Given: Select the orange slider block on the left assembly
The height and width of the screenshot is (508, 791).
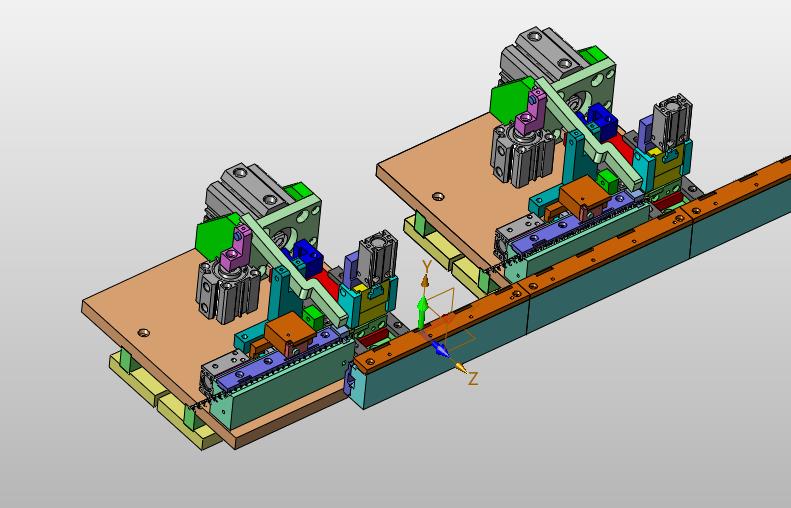Looking at the screenshot, I should 291,330.
